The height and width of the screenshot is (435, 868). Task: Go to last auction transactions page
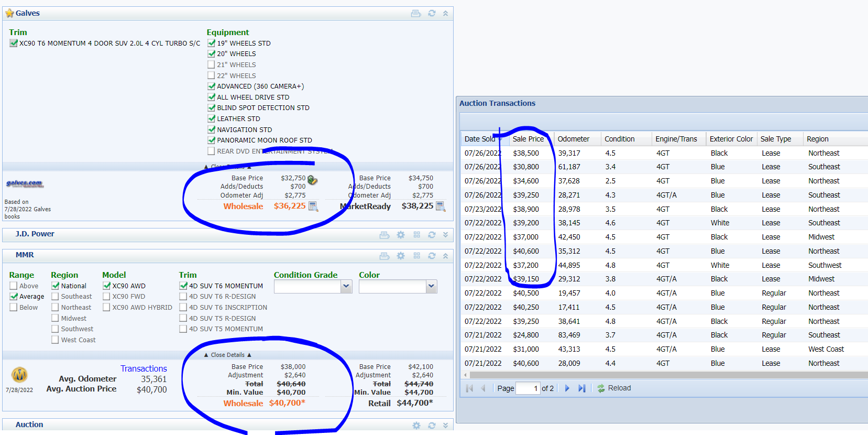(581, 388)
